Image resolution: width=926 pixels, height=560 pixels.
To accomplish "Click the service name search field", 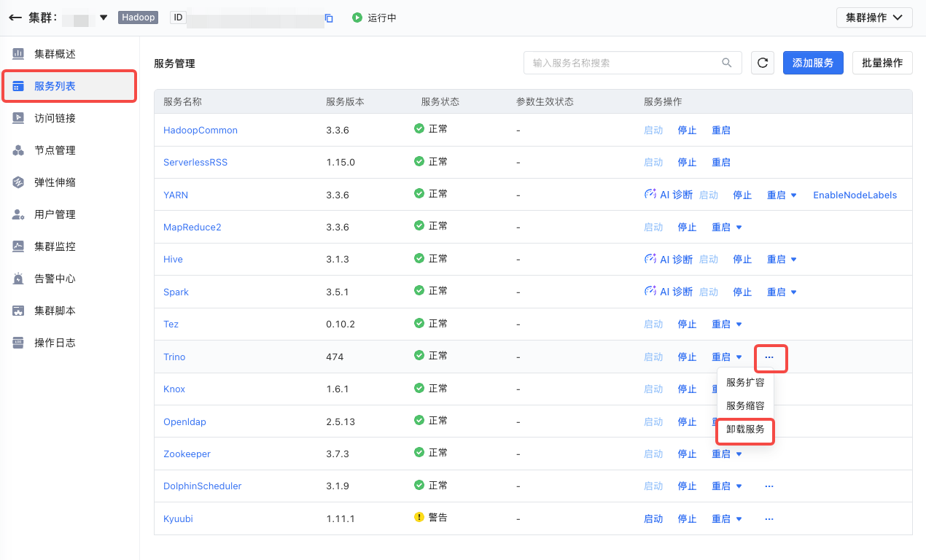I will (633, 63).
